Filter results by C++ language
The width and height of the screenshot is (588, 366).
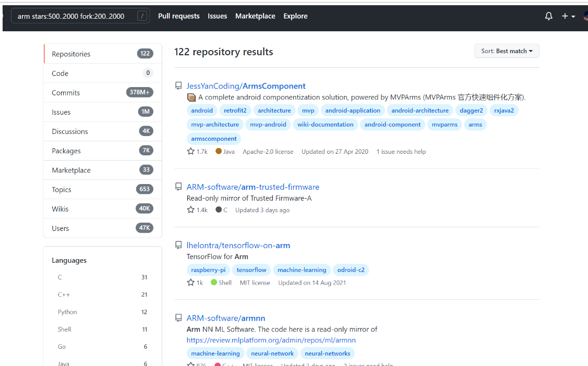pyautogui.click(x=102, y=295)
